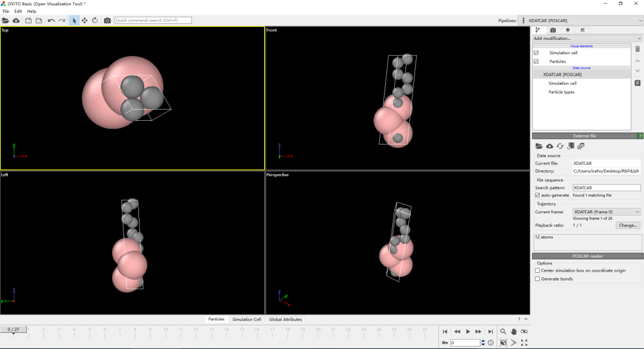Activate the Pan hand viewport tool
Screen dimensions: 644x349
(x=514, y=331)
